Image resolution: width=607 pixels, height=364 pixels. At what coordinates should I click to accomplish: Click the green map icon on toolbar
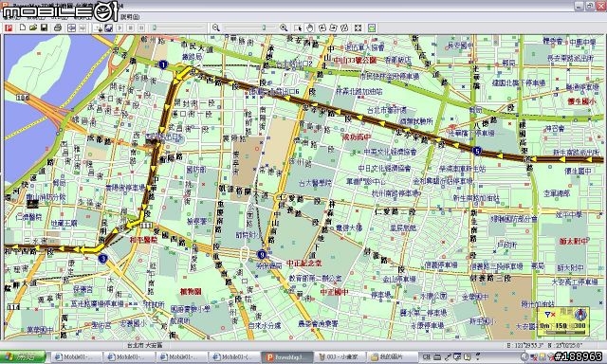click(372, 27)
